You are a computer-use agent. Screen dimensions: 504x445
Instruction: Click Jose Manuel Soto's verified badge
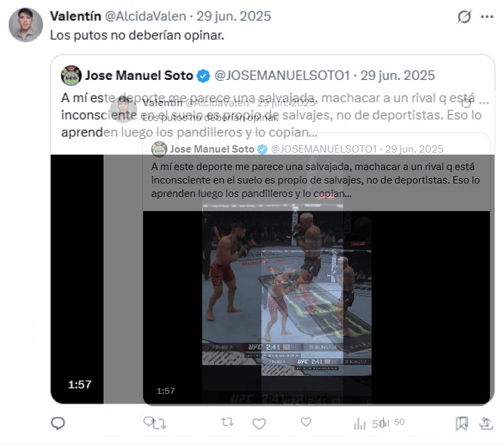(203, 76)
